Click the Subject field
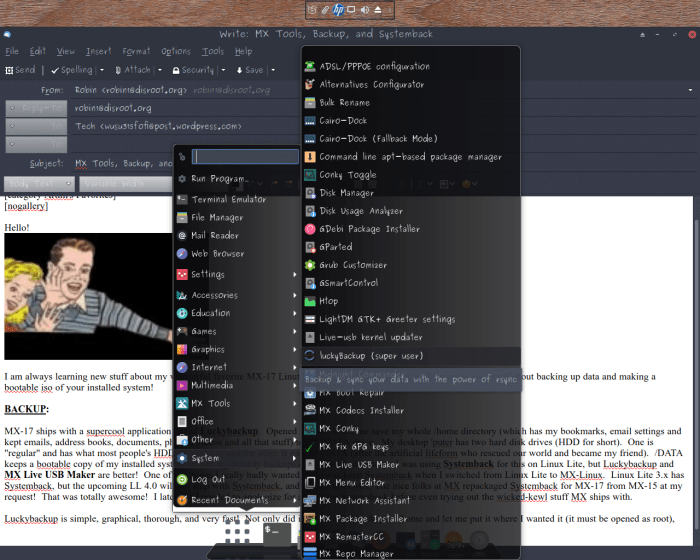700x560 pixels. pyautogui.click(x=124, y=163)
